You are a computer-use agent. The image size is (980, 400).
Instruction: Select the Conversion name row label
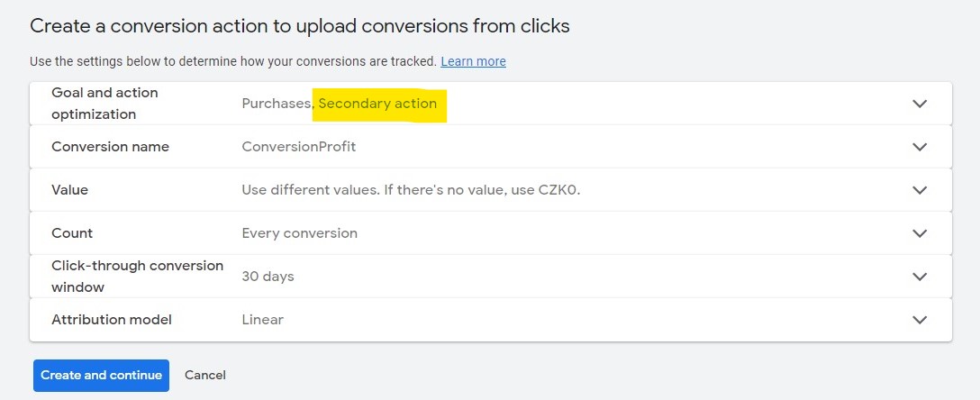(x=110, y=147)
